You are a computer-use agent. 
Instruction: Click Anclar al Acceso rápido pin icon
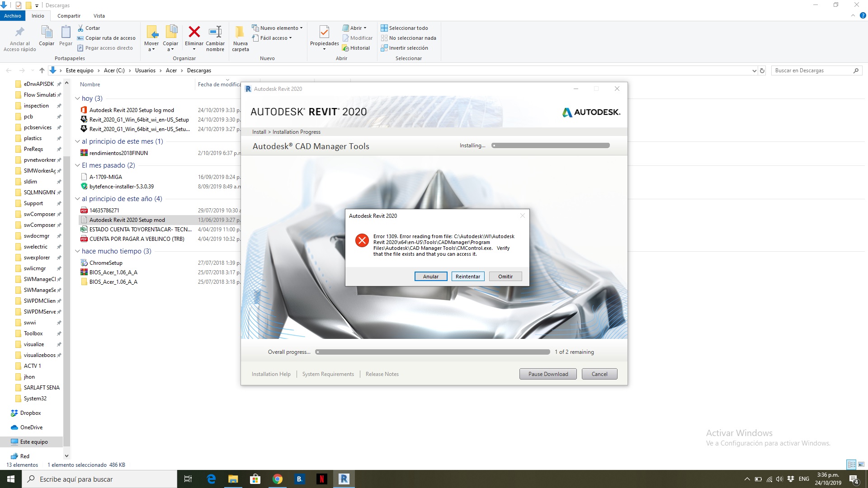pos(19,32)
